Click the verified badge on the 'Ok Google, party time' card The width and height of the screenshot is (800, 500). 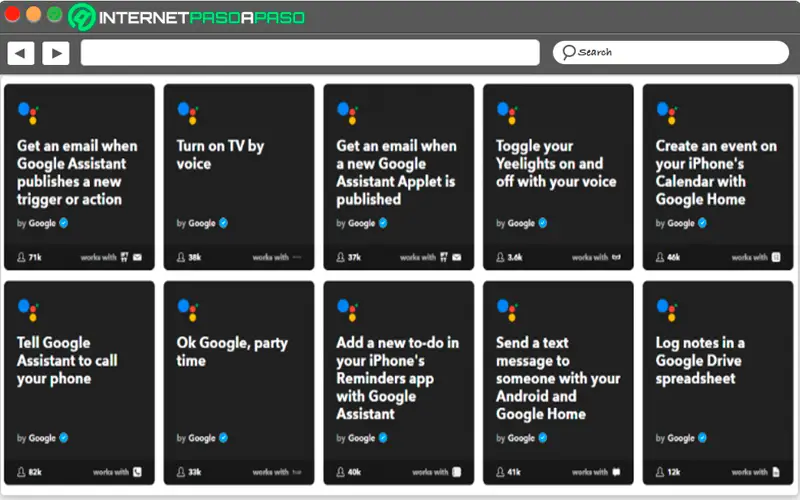[x=223, y=438]
